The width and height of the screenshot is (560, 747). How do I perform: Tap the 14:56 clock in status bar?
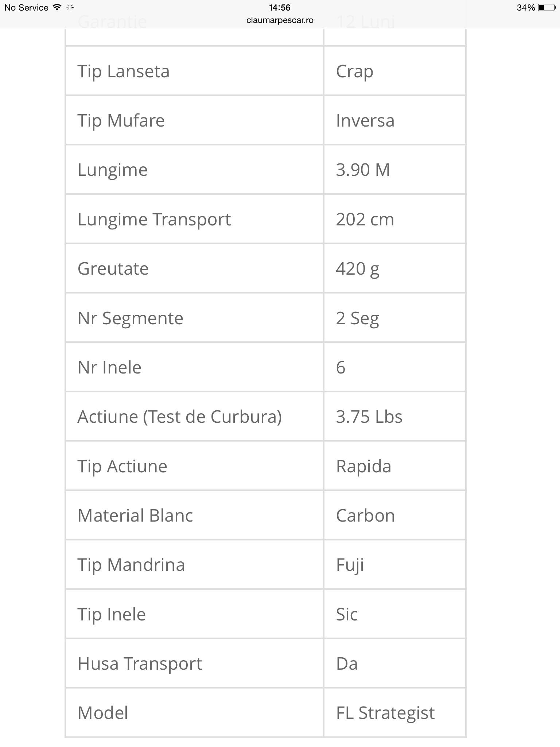[280, 8]
